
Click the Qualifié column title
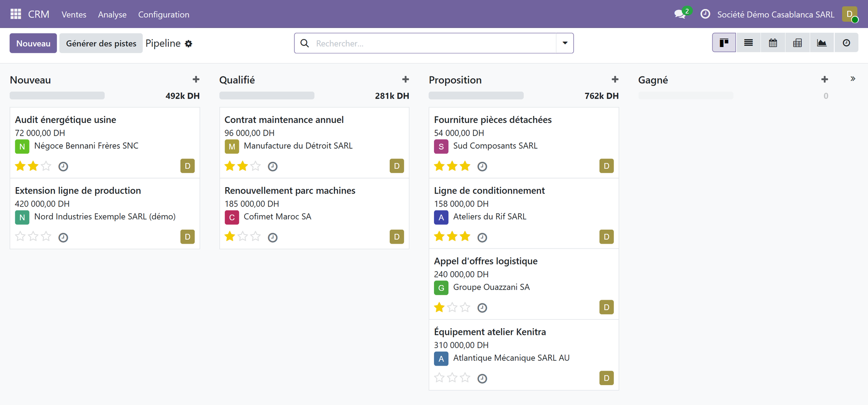(237, 80)
